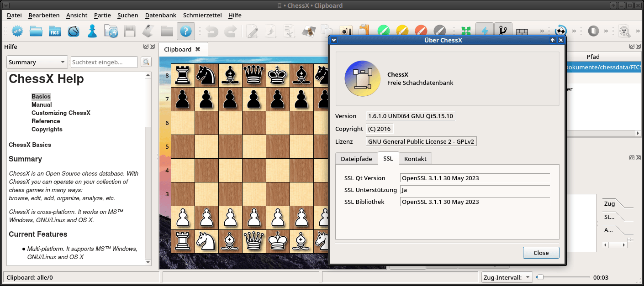Create a new database with the NEW icon
Viewport: 644px width, 286px height.
point(17,31)
